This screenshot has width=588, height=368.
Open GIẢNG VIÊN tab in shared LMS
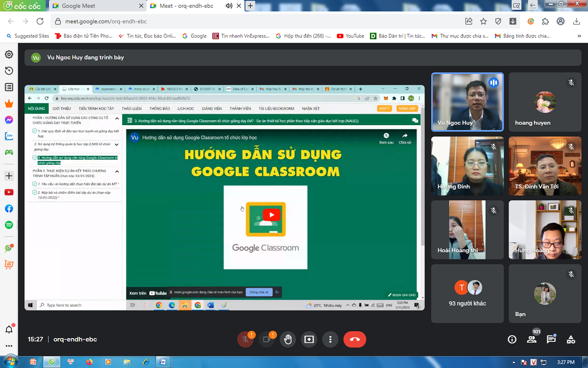tap(212, 108)
